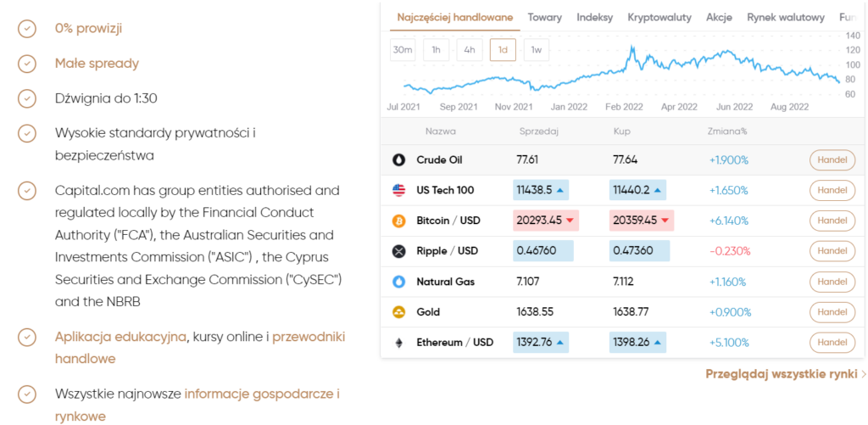868x425 pixels.
Task: Click the US Tech 100 flag icon
Action: click(399, 190)
